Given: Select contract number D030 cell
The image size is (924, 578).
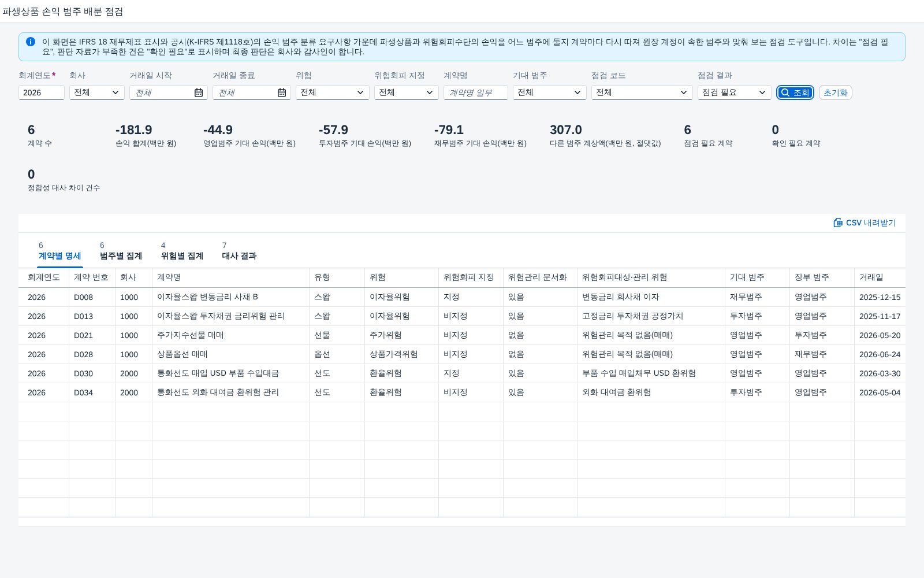Looking at the screenshot, I should point(92,373).
